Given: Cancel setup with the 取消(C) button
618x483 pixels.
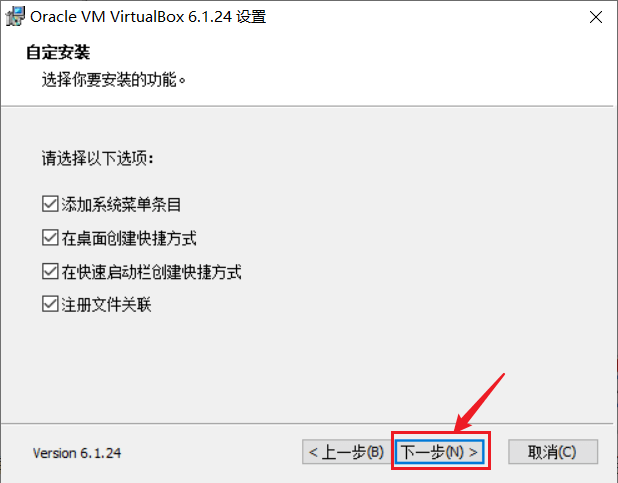Looking at the screenshot, I should pyautogui.click(x=553, y=452).
